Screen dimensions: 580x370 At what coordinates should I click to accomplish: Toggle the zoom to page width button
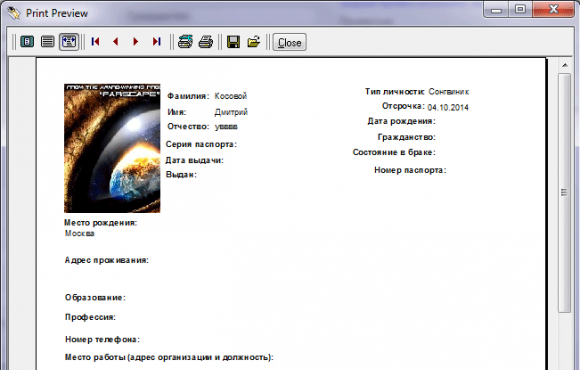[69, 41]
